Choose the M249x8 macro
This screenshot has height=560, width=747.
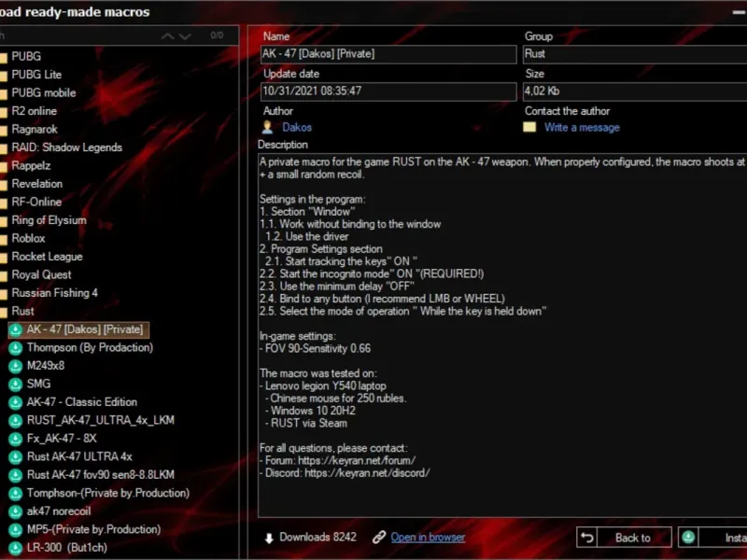(46, 366)
